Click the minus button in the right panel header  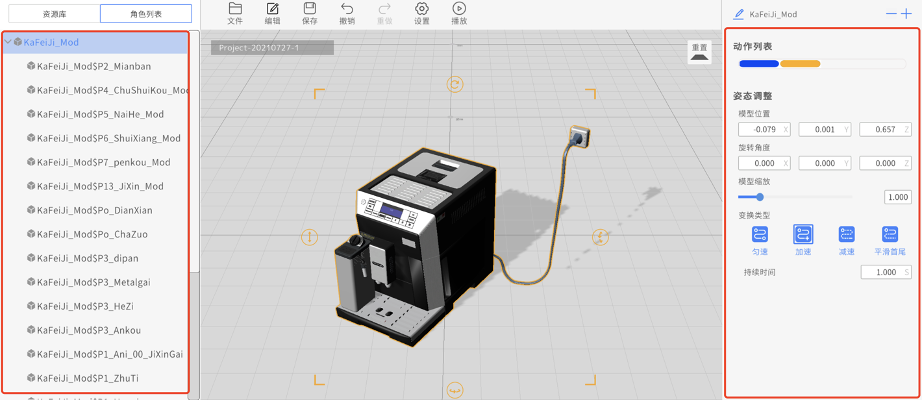pyautogui.click(x=891, y=14)
